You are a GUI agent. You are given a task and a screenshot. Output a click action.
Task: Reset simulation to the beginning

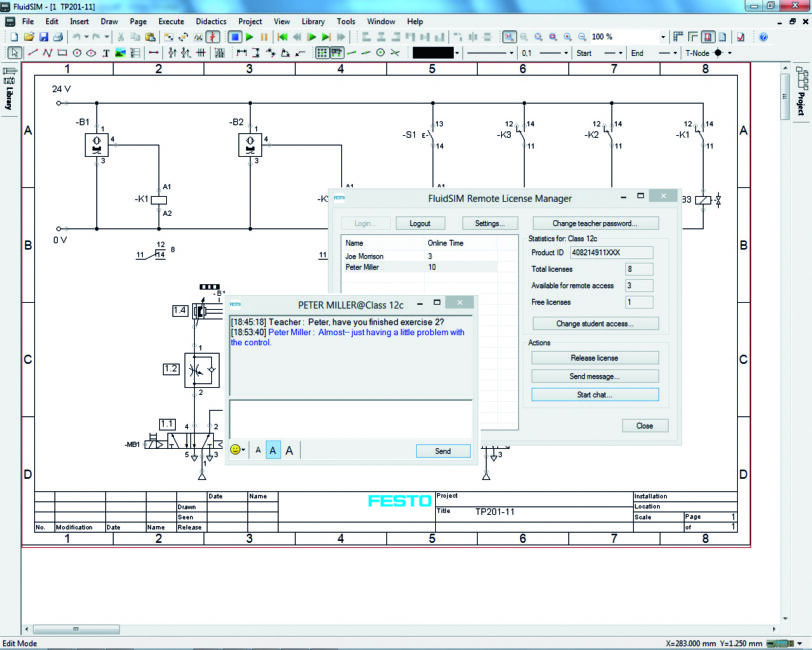pos(282,37)
